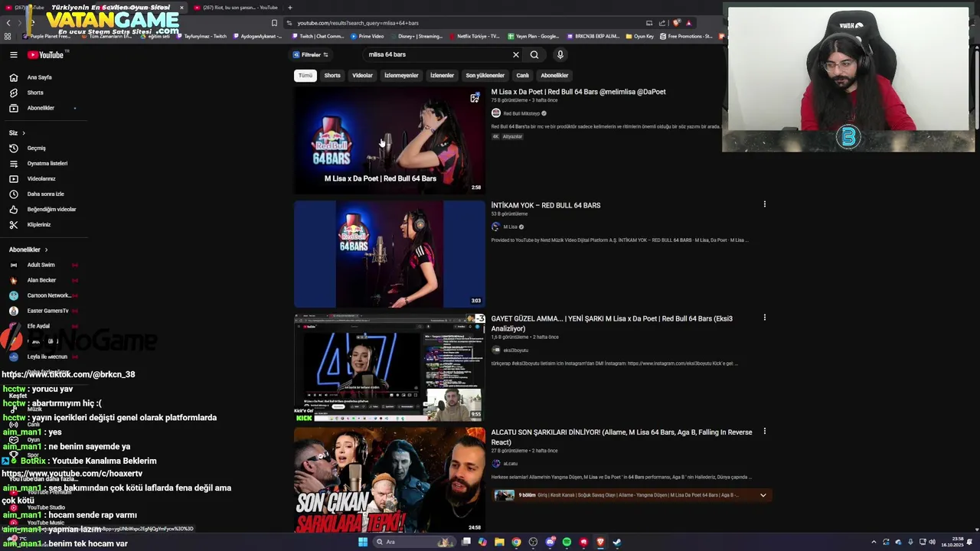Click the magnifier search button
This screenshot has height=551, width=980.
point(534,54)
